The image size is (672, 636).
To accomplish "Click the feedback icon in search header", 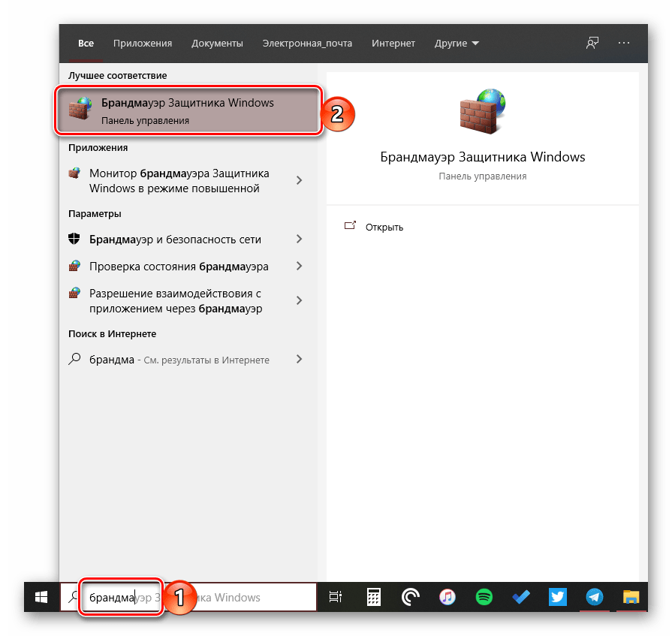I will click(x=592, y=44).
